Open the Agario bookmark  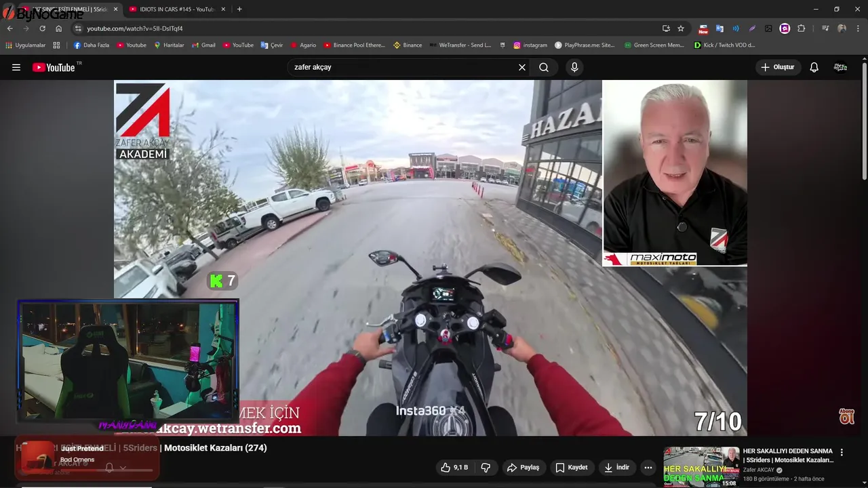click(x=303, y=45)
